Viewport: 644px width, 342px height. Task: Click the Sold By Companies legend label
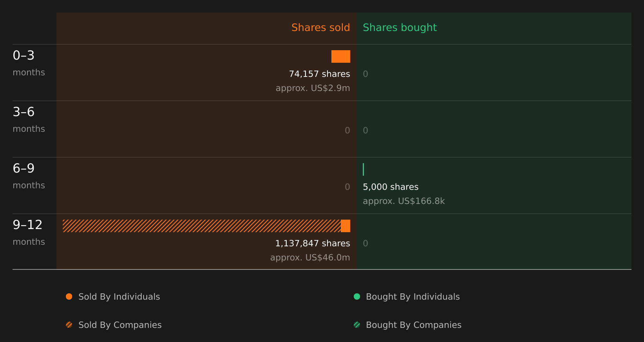120,325
